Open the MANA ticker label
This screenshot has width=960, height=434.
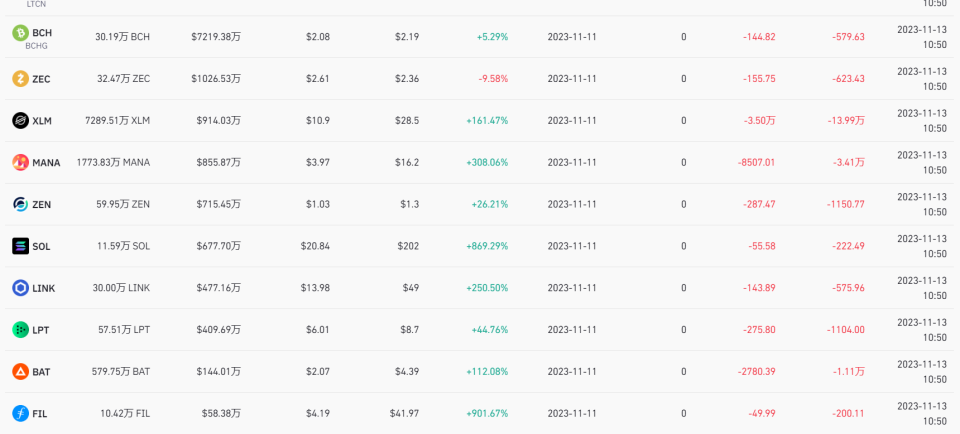click(47, 163)
